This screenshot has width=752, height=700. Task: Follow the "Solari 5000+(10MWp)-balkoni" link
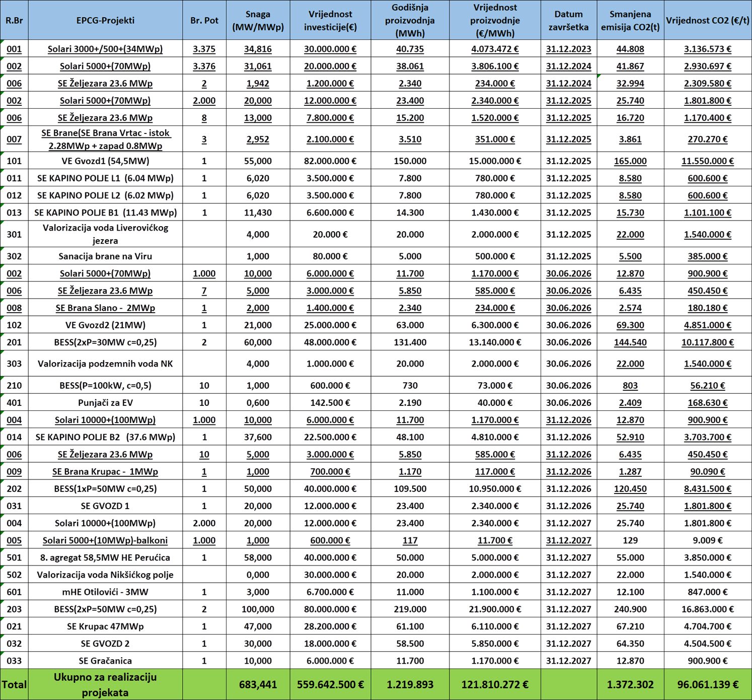pos(105,540)
